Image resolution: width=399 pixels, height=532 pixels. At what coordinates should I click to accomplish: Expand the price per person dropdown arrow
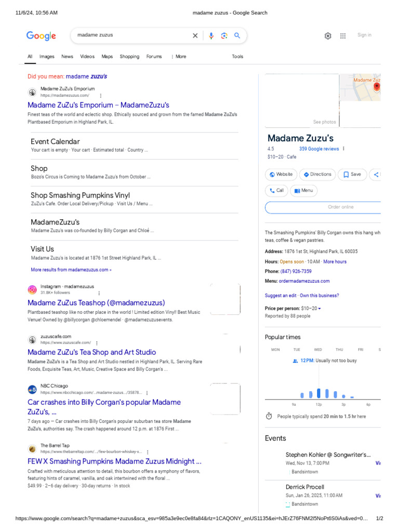[x=320, y=309]
